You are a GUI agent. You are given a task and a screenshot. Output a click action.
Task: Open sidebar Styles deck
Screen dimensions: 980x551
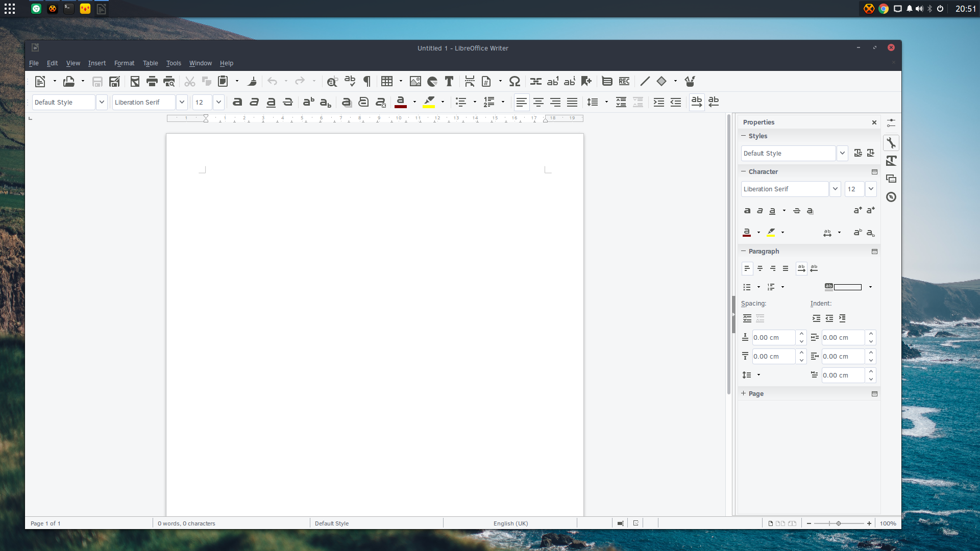point(891,161)
